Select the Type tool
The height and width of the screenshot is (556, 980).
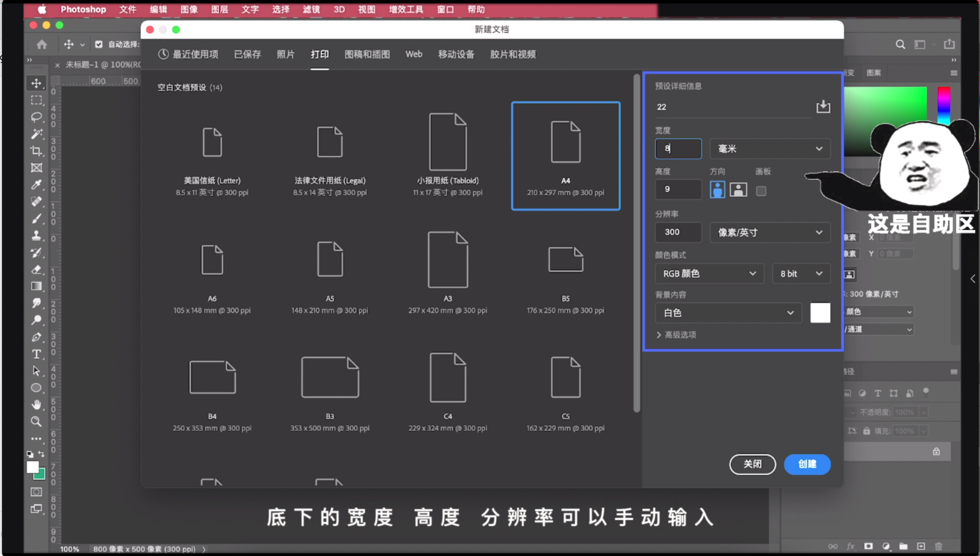36,354
